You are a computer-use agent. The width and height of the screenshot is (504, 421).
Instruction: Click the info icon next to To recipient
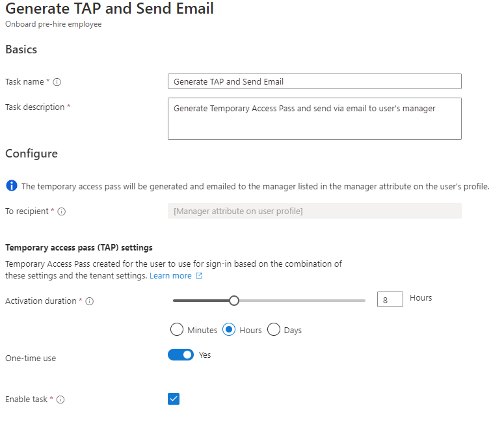(x=62, y=211)
